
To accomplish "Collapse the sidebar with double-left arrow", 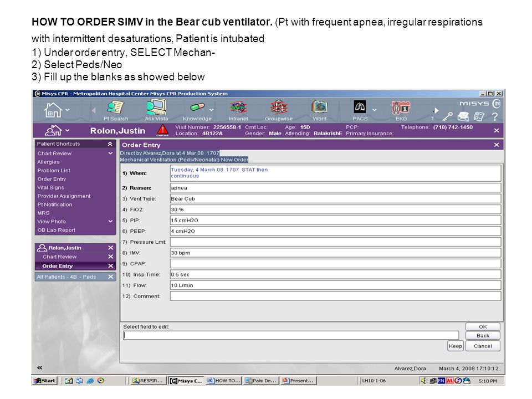I will coord(40,368).
